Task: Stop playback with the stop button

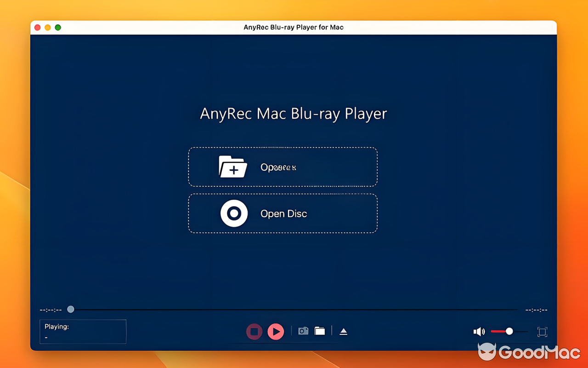Action: (254, 331)
